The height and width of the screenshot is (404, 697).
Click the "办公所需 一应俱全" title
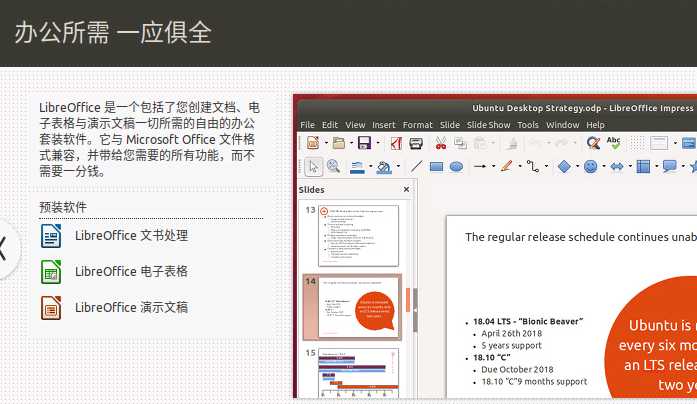[x=113, y=32]
